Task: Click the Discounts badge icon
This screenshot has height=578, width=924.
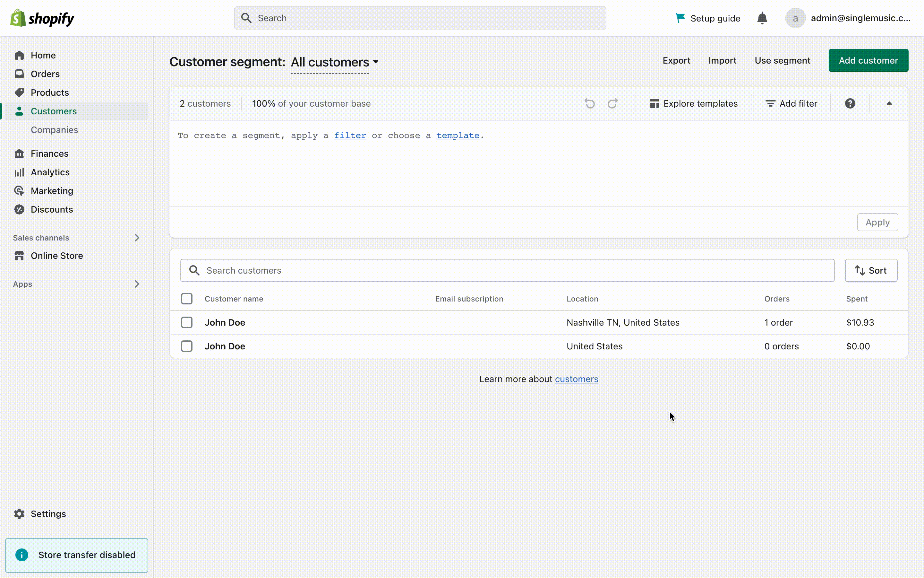Action: [x=19, y=209]
